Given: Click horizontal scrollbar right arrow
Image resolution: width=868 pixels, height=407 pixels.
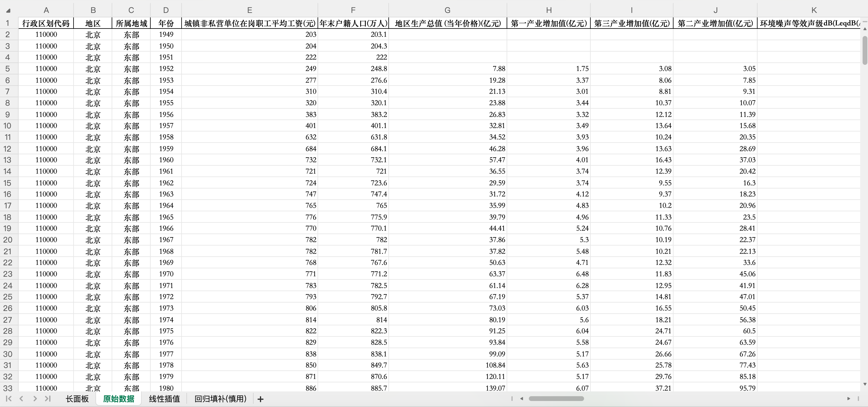Looking at the screenshot, I should point(848,399).
